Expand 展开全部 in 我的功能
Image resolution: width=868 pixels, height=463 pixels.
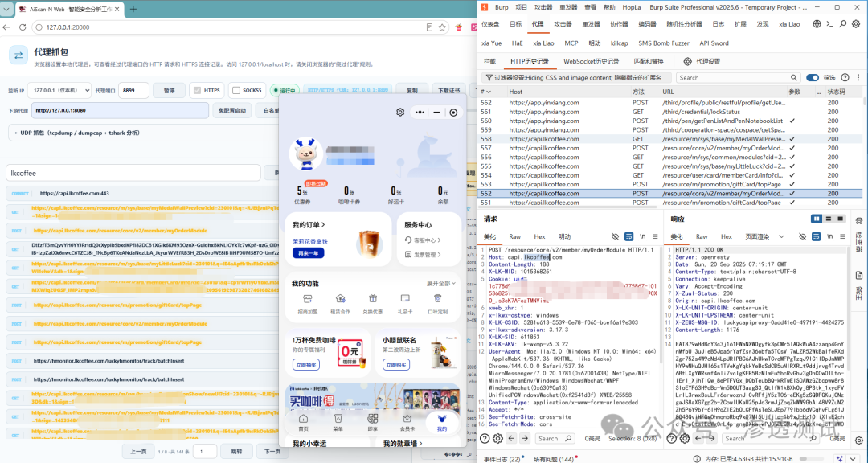(441, 284)
